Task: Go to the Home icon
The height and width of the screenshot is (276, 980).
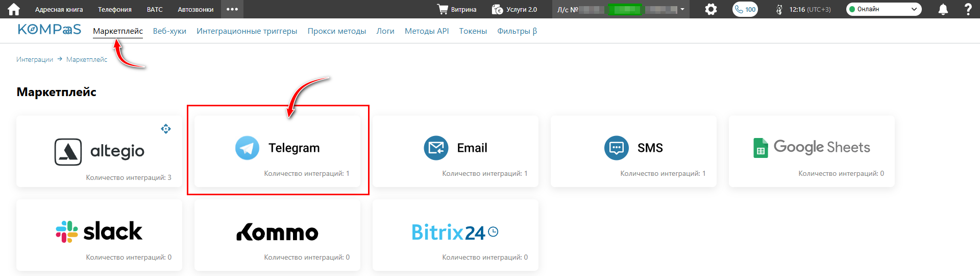Action: [x=14, y=9]
